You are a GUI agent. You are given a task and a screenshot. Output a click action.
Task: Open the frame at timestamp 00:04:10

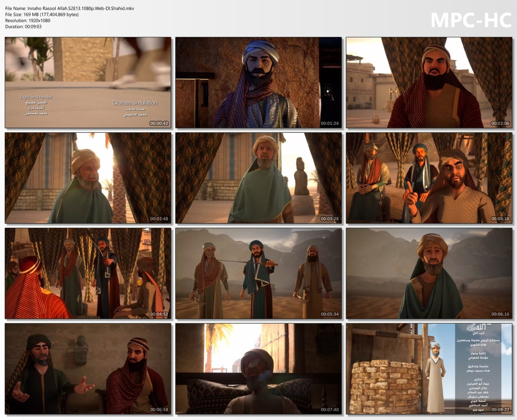(x=429, y=178)
